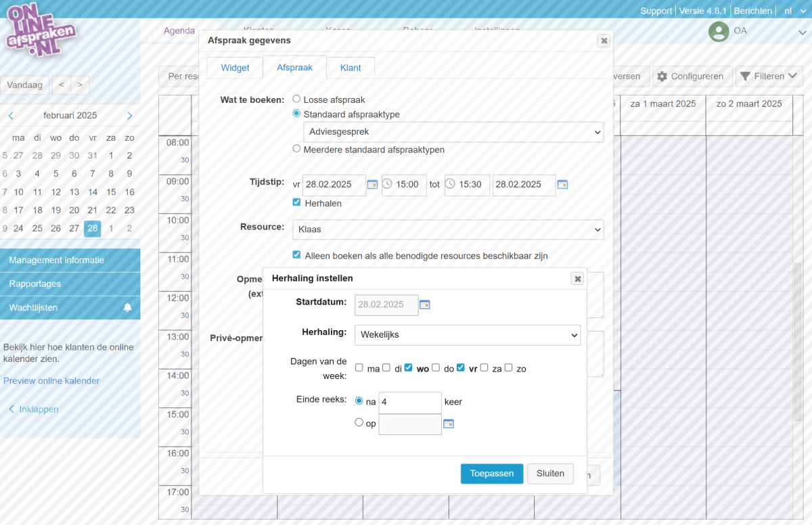The width and height of the screenshot is (812, 525).
Task: Switch to the Widget tab
Action: pyautogui.click(x=235, y=68)
